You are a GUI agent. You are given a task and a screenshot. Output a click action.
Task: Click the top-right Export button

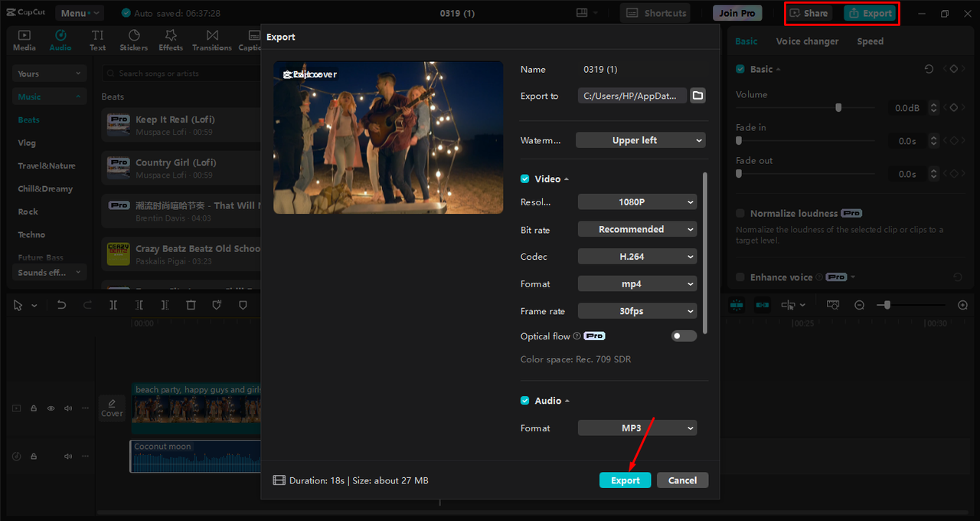(871, 13)
